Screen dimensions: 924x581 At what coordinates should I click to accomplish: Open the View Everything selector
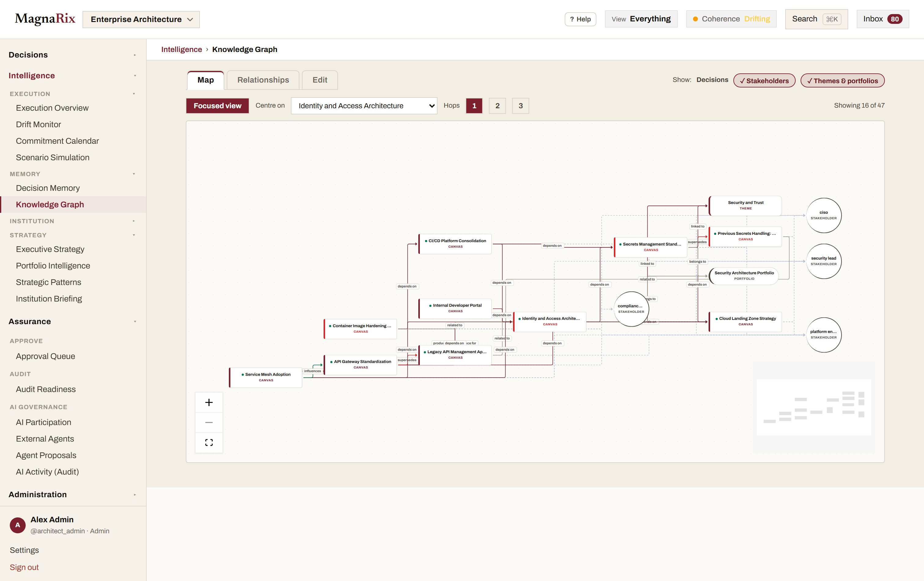(x=641, y=19)
